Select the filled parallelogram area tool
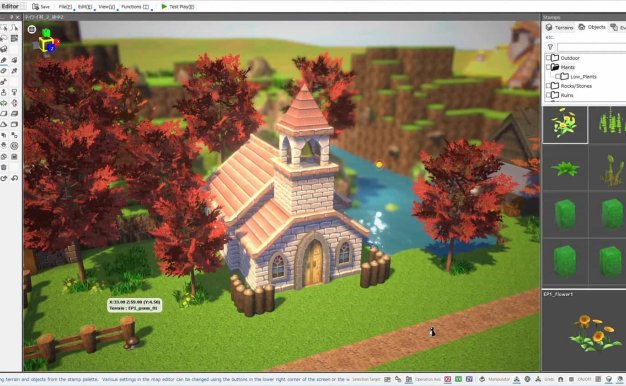The width and height of the screenshot is (626, 386). coord(14,113)
